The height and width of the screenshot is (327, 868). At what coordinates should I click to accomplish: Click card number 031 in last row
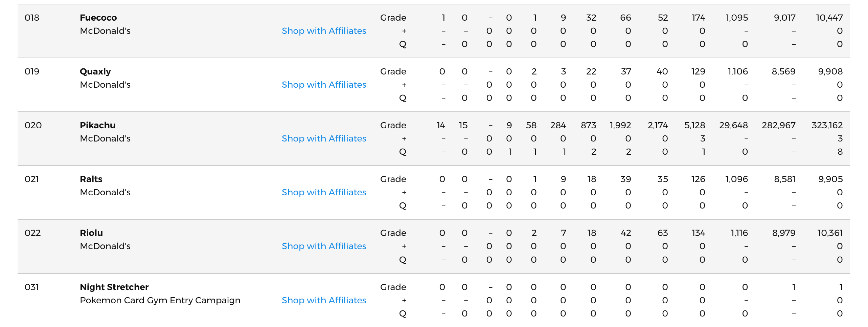pos(32,287)
